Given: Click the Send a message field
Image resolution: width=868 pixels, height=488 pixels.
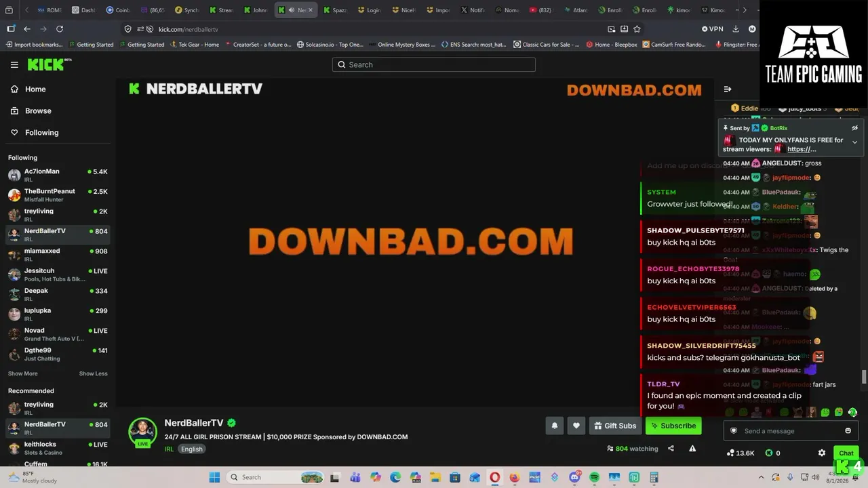Looking at the screenshot, I should [791, 431].
